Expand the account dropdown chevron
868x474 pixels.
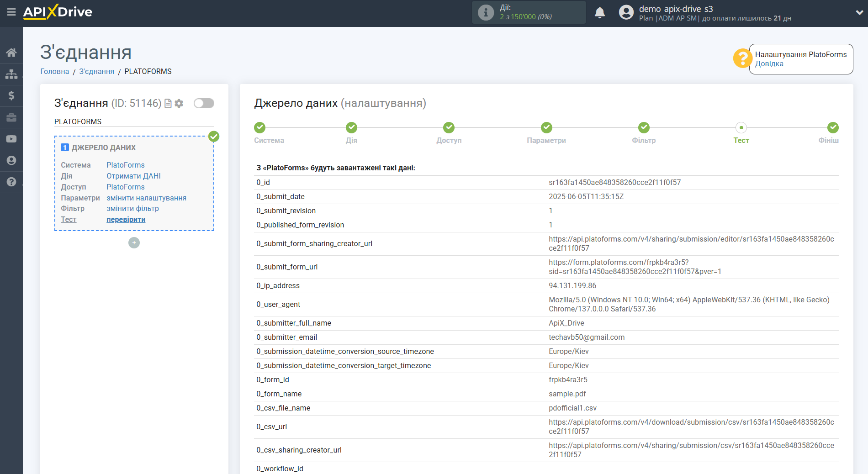[x=859, y=13]
